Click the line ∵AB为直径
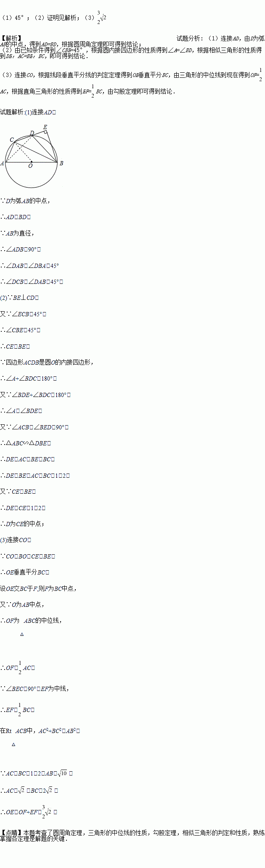Screen dimensions: 265x868 coord(17,233)
